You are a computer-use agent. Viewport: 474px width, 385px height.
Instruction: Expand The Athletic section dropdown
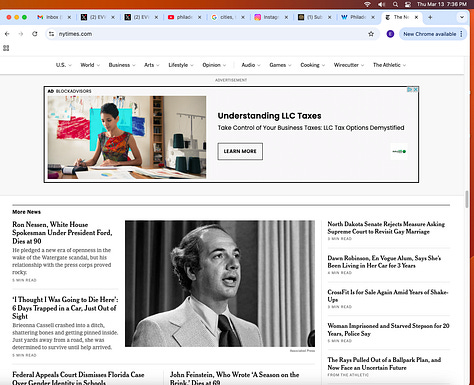[389, 65]
